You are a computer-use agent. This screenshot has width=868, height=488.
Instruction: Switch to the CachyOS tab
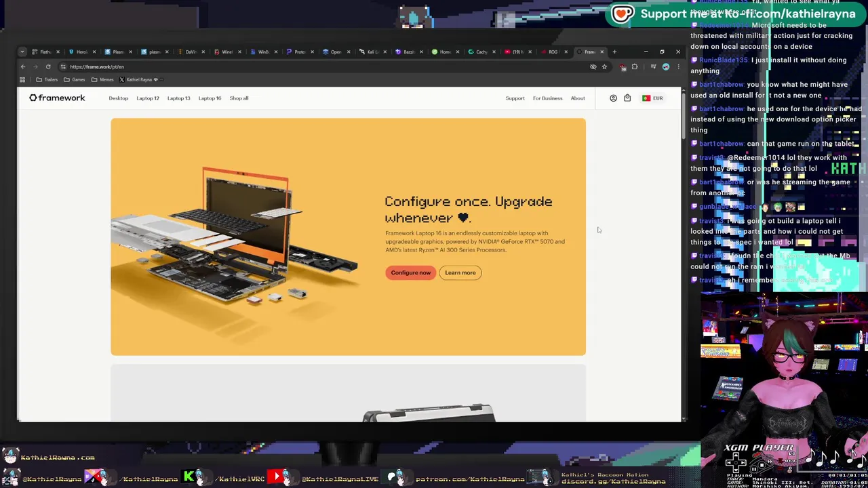tap(481, 52)
